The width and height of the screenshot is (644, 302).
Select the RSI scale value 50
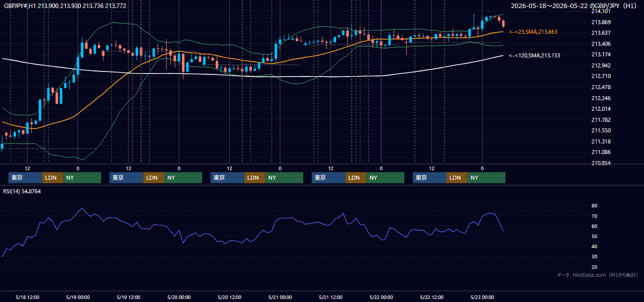click(x=594, y=236)
